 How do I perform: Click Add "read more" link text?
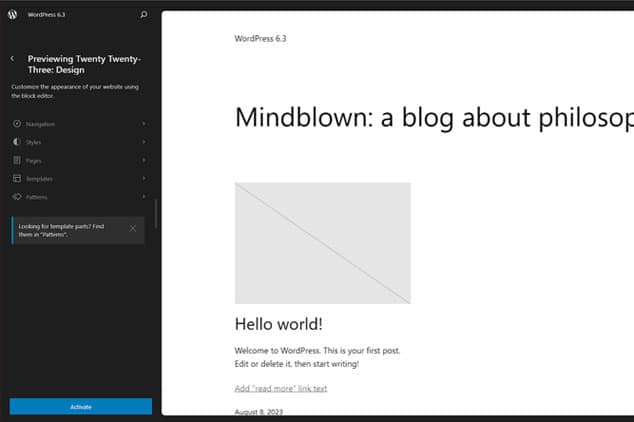point(281,388)
